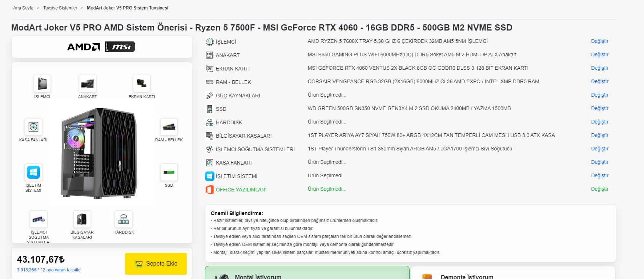Click the SSD icon in the parts list

[210, 109]
